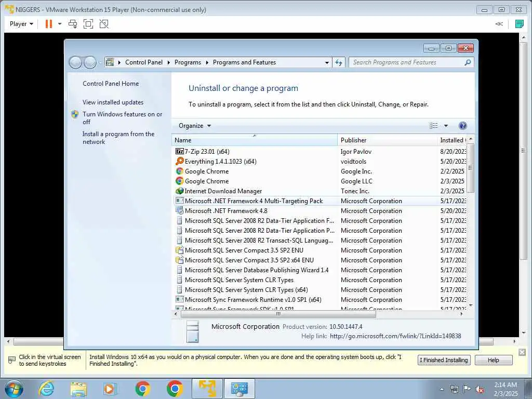This screenshot has width=532, height=399.
Task: Click the program list horizontal scrollbar thumb
Action: pyautogui.click(x=278, y=314)
